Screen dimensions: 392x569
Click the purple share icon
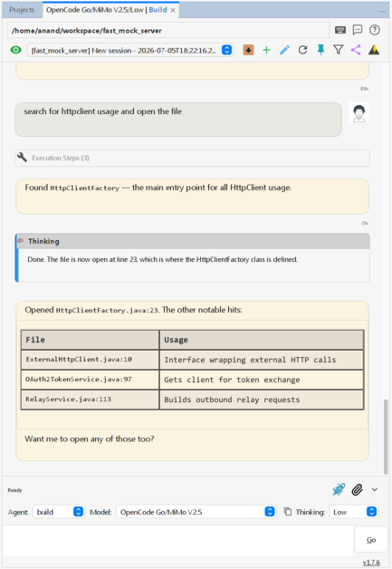click(356, 50)
